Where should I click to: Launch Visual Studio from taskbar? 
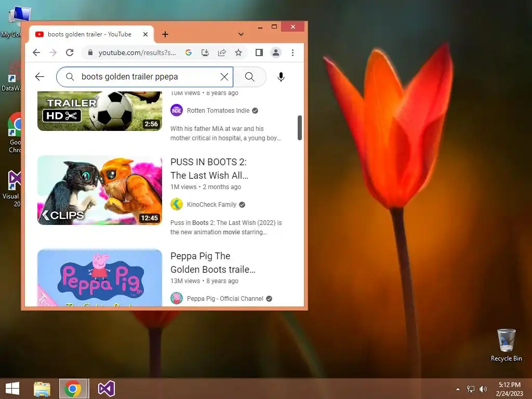[x=107, y=389]
